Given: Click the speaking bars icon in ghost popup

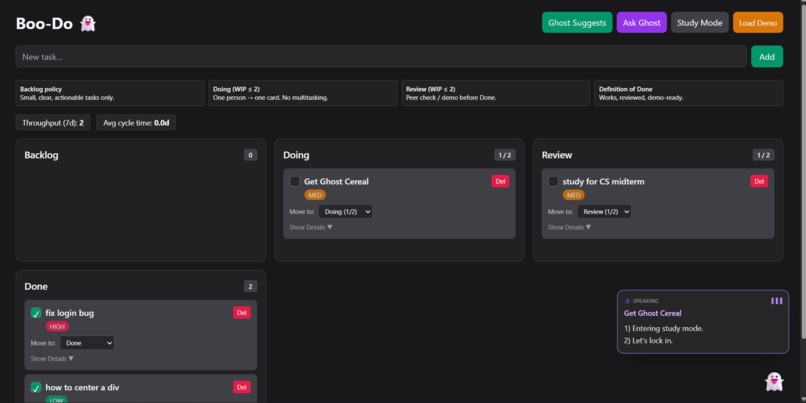Looking at the screenshot, I should tap(777, 301).
